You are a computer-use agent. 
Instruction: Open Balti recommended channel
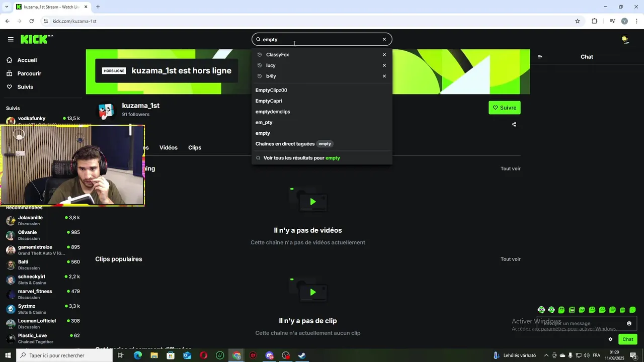43,265
